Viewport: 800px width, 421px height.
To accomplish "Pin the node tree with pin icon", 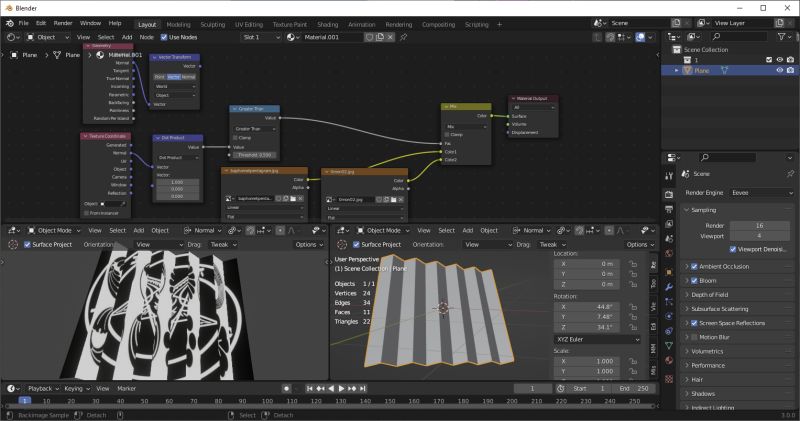I will 404,37.
